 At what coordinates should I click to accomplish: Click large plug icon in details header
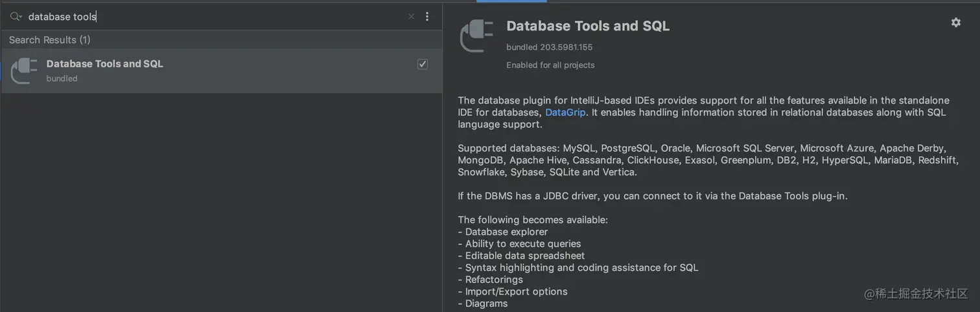click(x=477, y=36)
